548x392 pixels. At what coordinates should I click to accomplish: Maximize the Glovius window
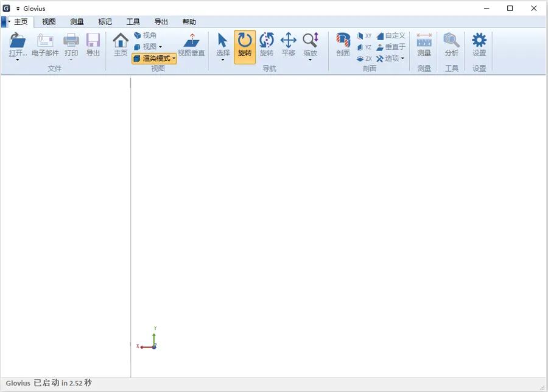click(510, 8)
